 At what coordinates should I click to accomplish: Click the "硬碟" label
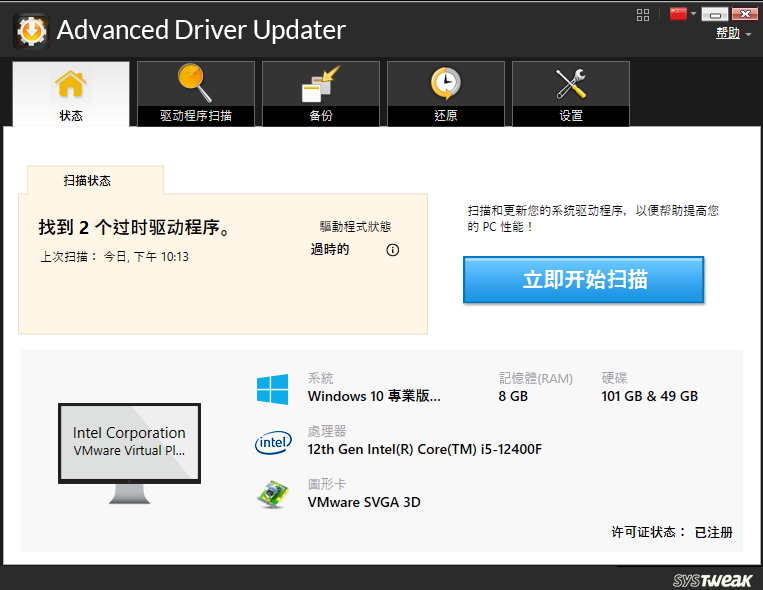(614, 378)
